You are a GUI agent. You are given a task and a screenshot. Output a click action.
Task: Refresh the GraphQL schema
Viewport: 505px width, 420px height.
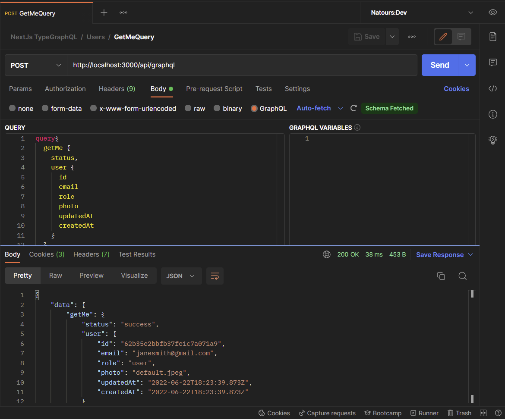pos(353,108)
